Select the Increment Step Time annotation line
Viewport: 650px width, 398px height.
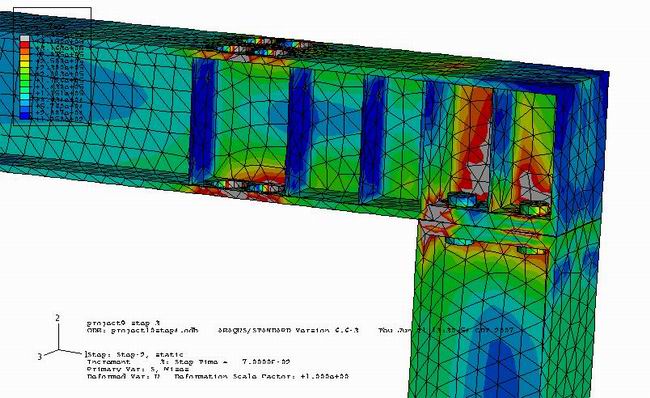(x=188, y=362)
